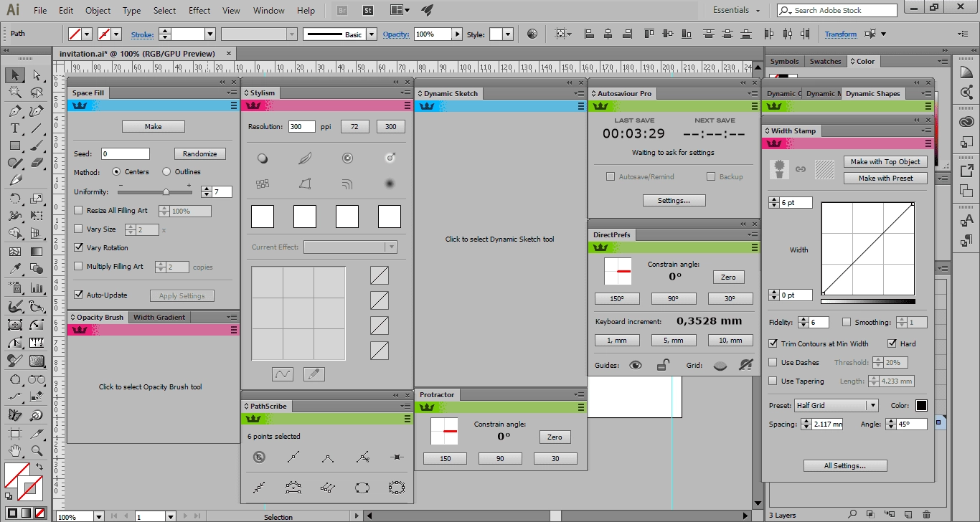Select the Selection arrow tool

click(15, 75)
